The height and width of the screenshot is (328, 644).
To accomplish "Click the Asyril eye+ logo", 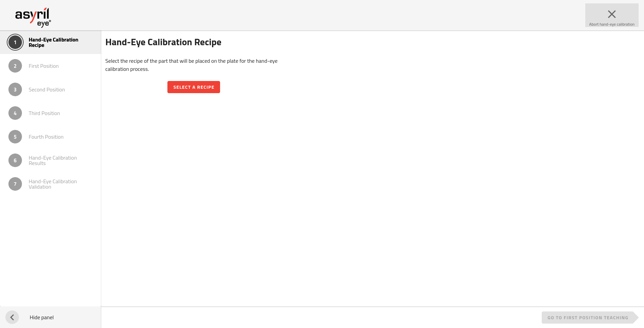I will tap(33, 17).
